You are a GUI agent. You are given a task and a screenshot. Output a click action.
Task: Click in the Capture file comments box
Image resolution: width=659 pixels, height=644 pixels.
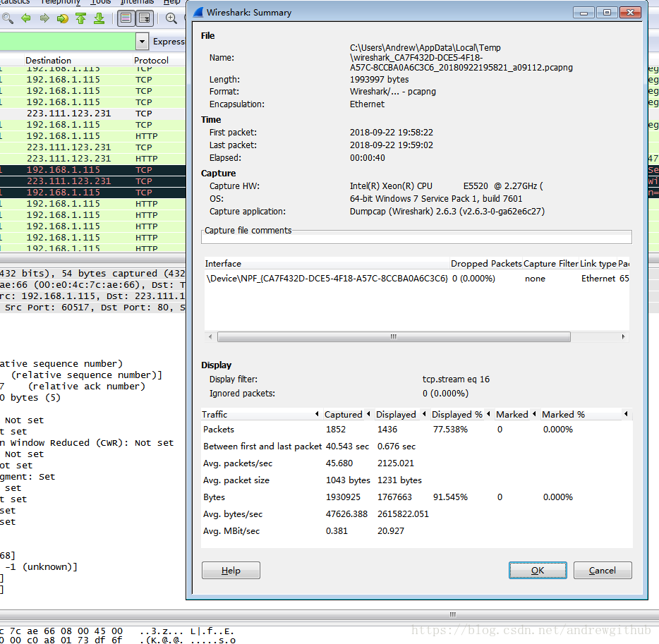pyautogui.click(x=416, y=238)
